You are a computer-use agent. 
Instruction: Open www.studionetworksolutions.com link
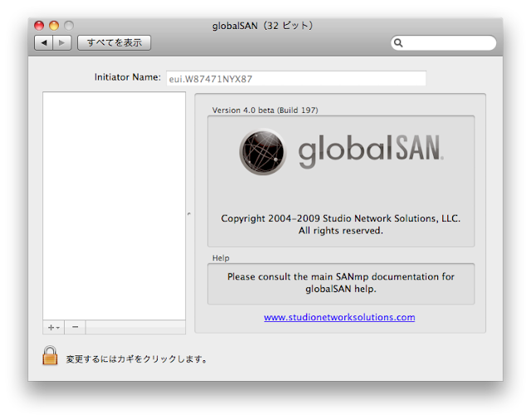coord(339,317)
